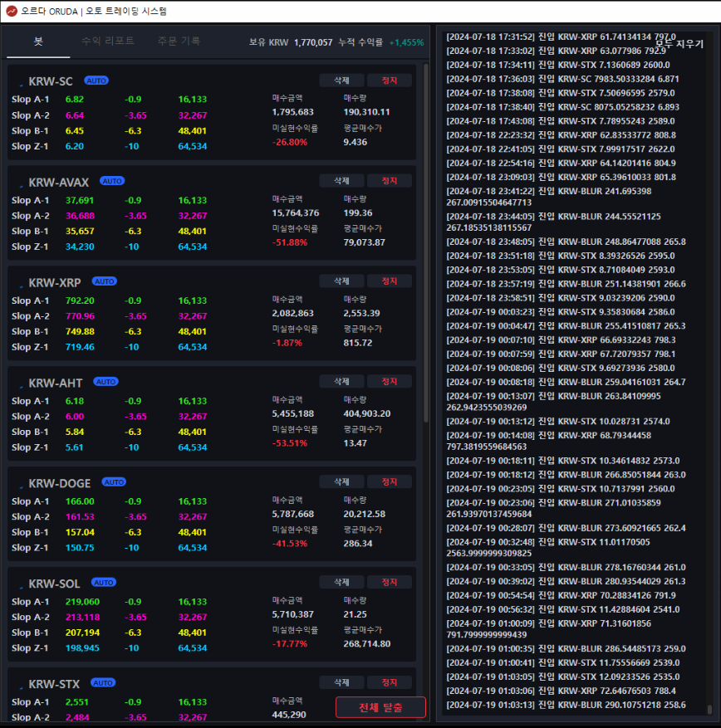This screenshot has height=728, width=721.
Task: Switch to the 봇 tab
Action: click(x=38, y=42)
